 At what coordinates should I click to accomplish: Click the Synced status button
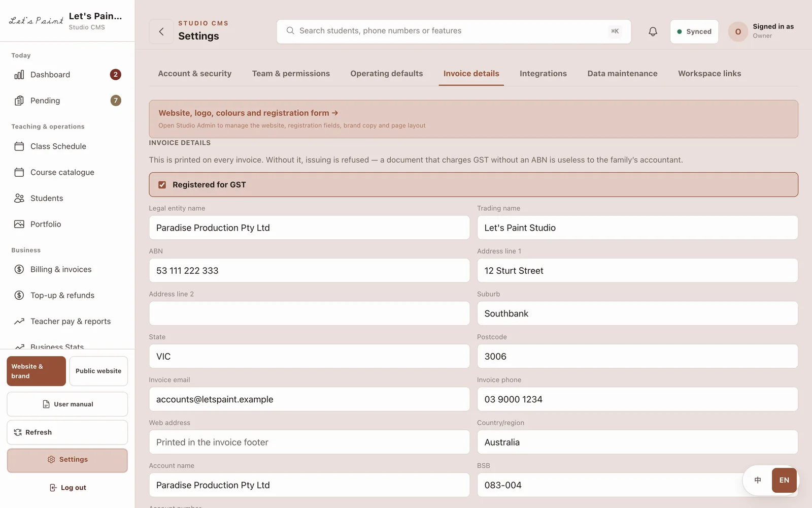pyautogui.click(x=694, y=31)
